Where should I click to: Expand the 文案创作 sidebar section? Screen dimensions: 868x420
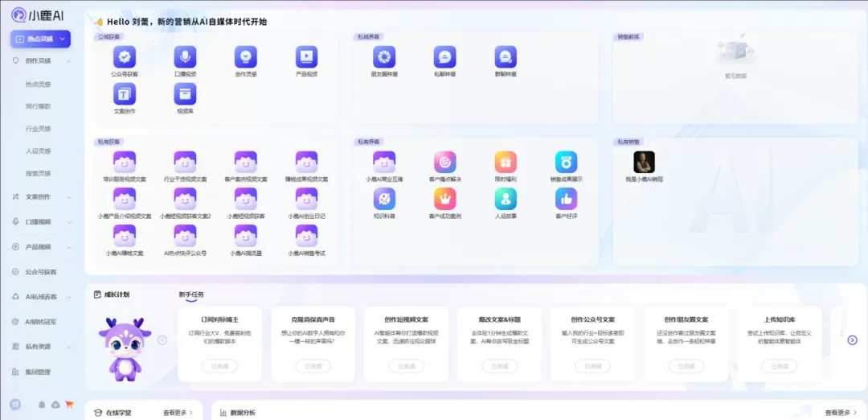coord(68,196)
